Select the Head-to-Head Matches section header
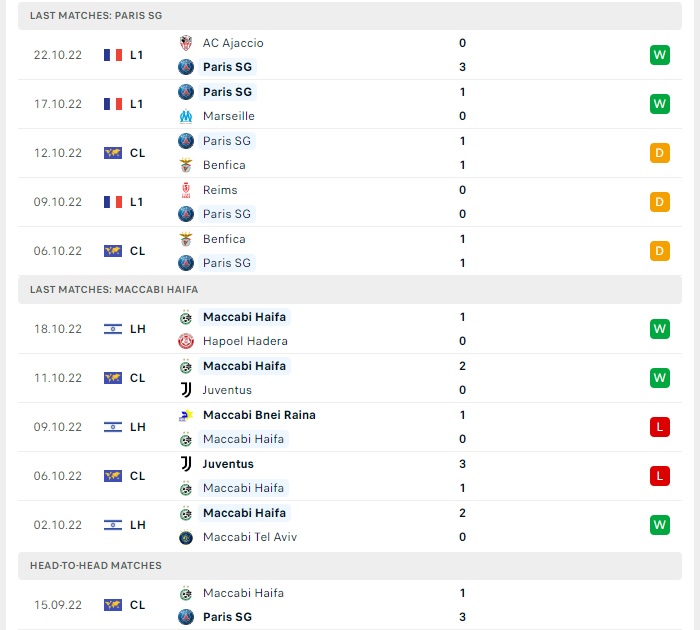This screenshot has height=630, width=700. [x=96, y=566]
